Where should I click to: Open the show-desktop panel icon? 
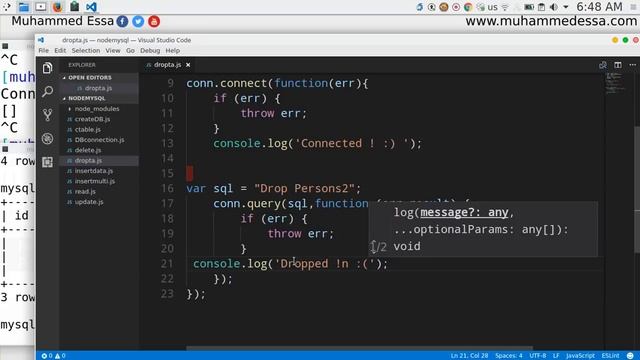pyautogui.click(x=41, y=7)
